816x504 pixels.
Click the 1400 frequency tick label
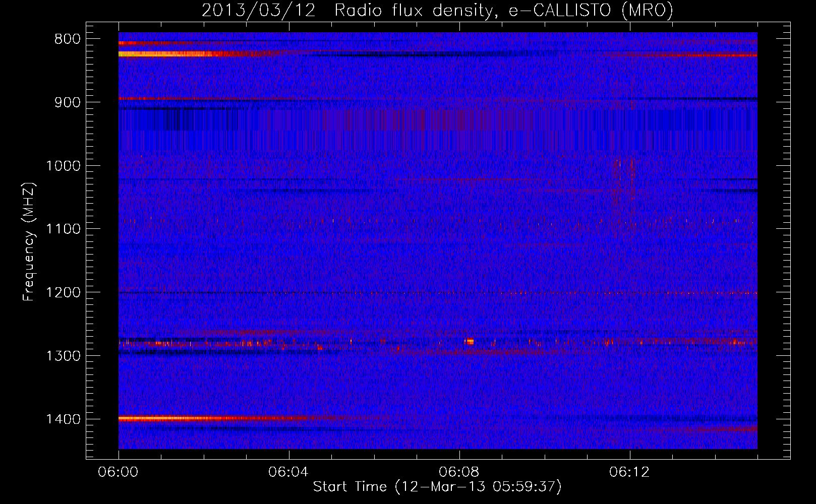[x=63, y=419]
